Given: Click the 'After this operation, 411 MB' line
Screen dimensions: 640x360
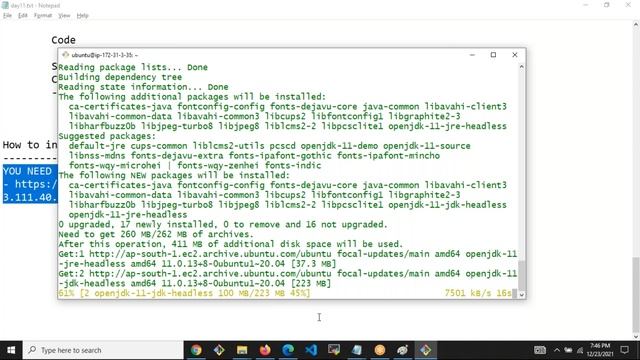Looking at the screenshot, I should pos(231,244).
